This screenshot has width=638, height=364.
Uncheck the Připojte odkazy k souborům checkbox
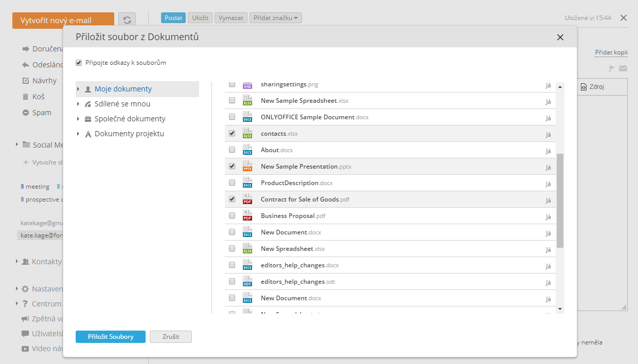(x=79, y=63)
